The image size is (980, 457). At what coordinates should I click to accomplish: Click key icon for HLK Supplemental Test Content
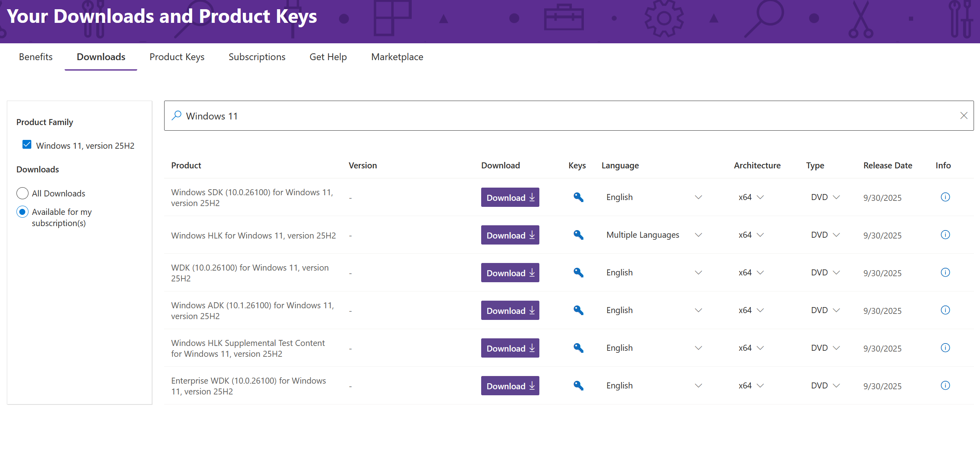point(578,348)
